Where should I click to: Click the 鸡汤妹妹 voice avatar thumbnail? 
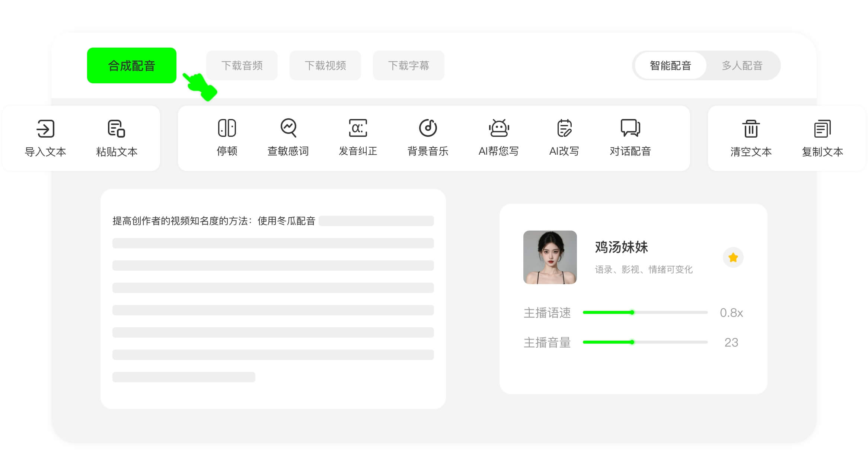click(550, 257)
